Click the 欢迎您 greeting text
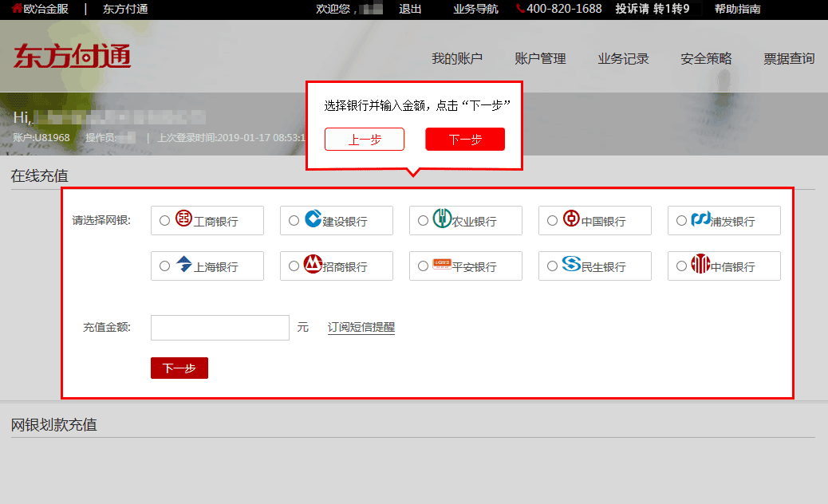 (333, 9)
